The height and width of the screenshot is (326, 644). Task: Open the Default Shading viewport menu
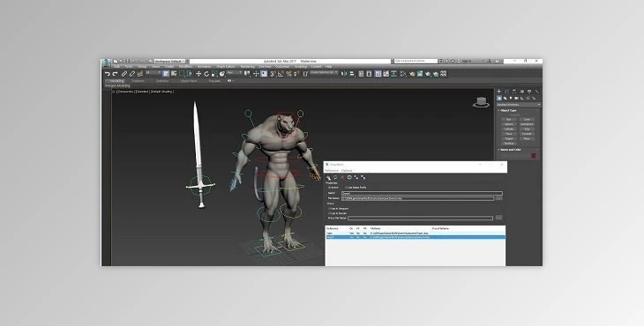point(161,92)
